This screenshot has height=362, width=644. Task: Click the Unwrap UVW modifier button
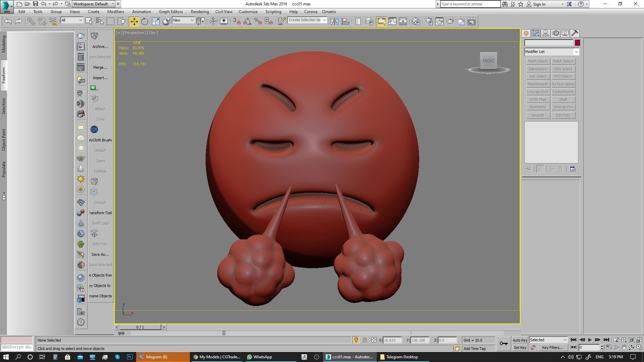[x=538, y=92]
